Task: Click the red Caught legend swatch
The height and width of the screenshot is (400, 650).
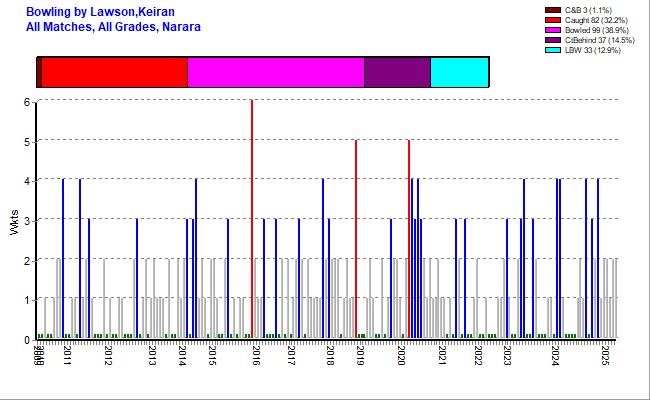Action: [x=553, y=20]
